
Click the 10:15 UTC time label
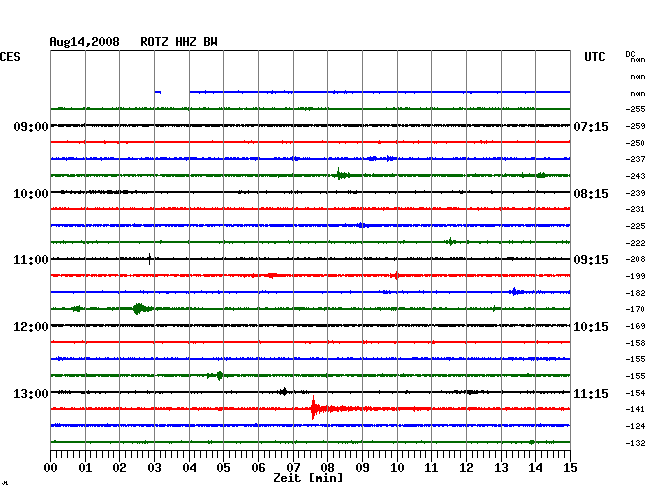point(591,327)
